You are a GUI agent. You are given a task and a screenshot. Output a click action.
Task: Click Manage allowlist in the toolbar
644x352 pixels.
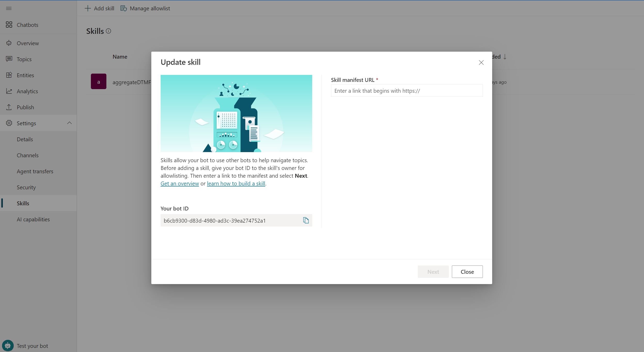pos(145,8)
